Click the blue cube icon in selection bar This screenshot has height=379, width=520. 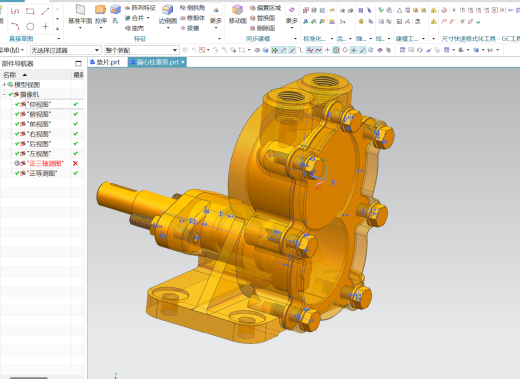point(265,50)
